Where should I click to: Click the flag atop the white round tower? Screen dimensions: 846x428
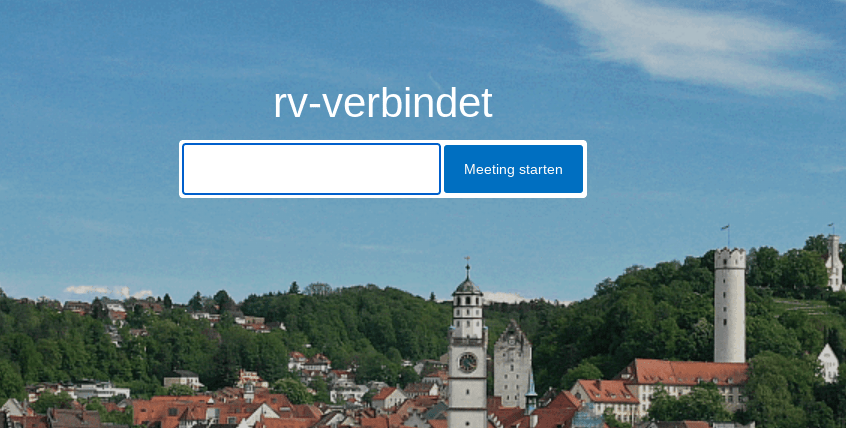coord(725,229)
